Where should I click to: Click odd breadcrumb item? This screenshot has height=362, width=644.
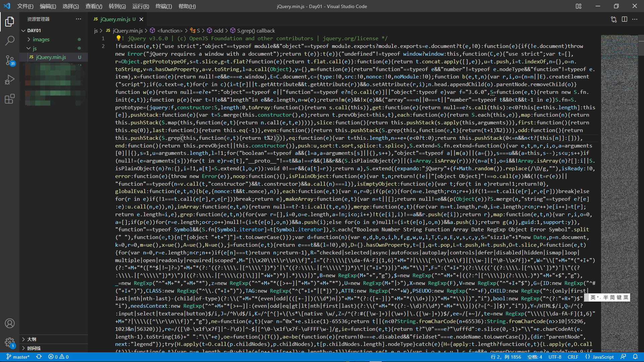[x=215, y=31]
